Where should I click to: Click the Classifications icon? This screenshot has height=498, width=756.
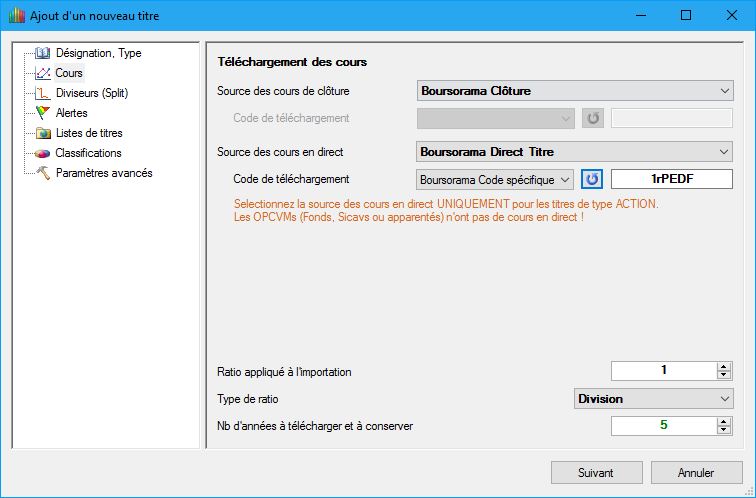point(42,153)
